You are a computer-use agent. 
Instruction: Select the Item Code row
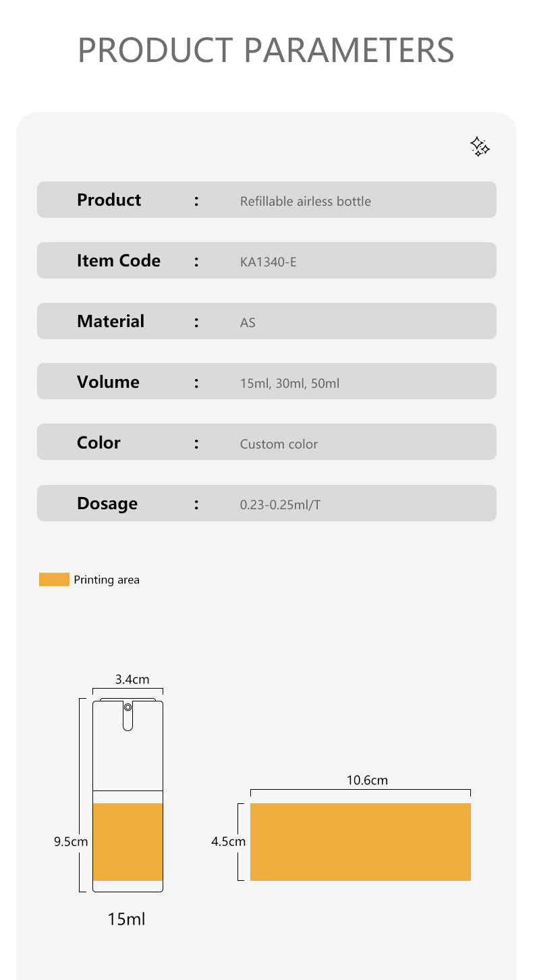coord(266,260)
